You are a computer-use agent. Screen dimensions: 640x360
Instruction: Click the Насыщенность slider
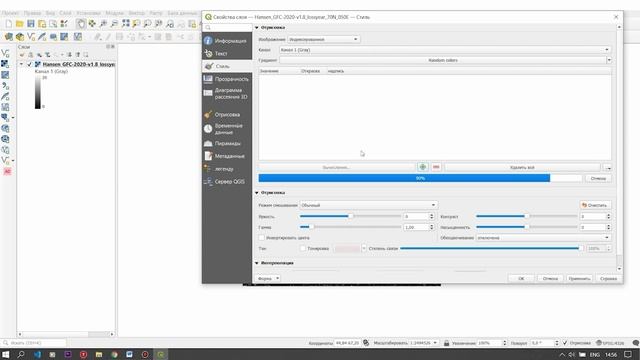527,227
